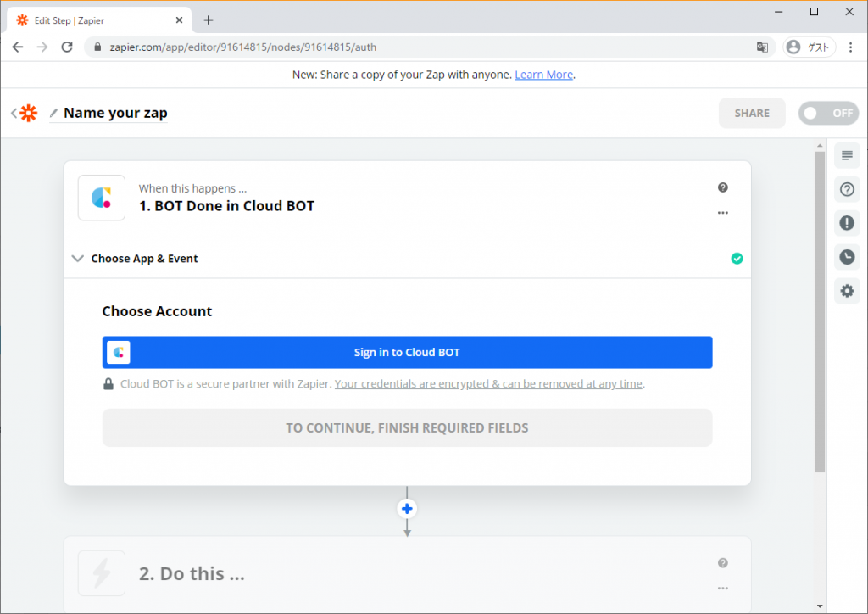Open a new browser tab

(209, 20)
